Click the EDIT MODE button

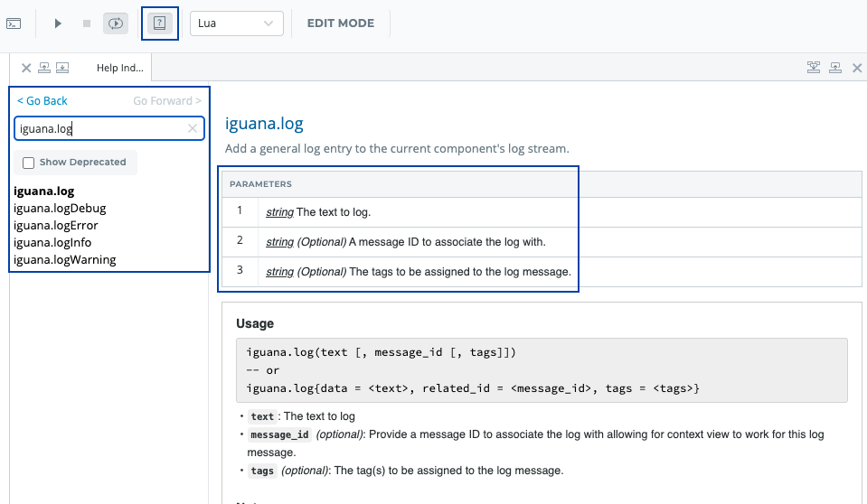click(340, 23)
